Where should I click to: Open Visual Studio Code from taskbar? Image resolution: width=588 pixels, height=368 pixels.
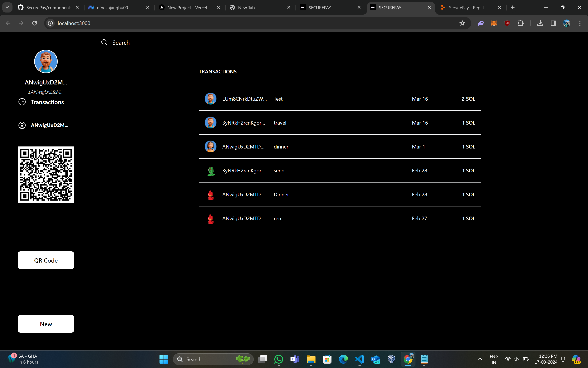360,359
